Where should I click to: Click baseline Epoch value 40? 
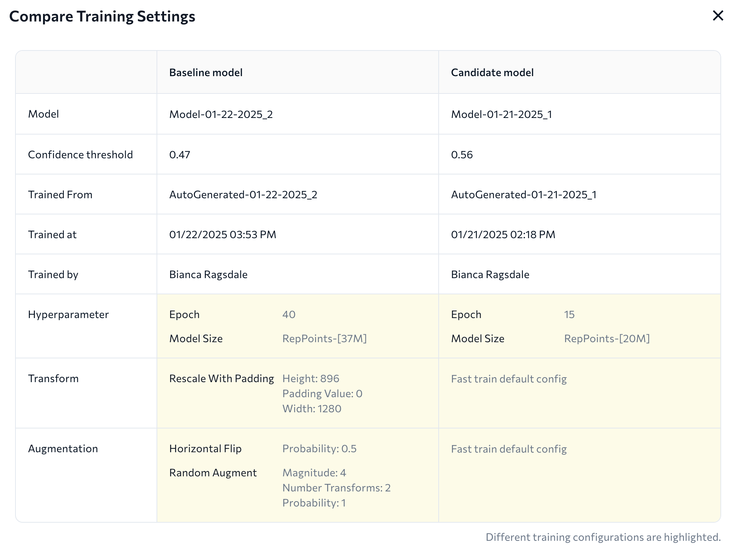coord(289,314)
